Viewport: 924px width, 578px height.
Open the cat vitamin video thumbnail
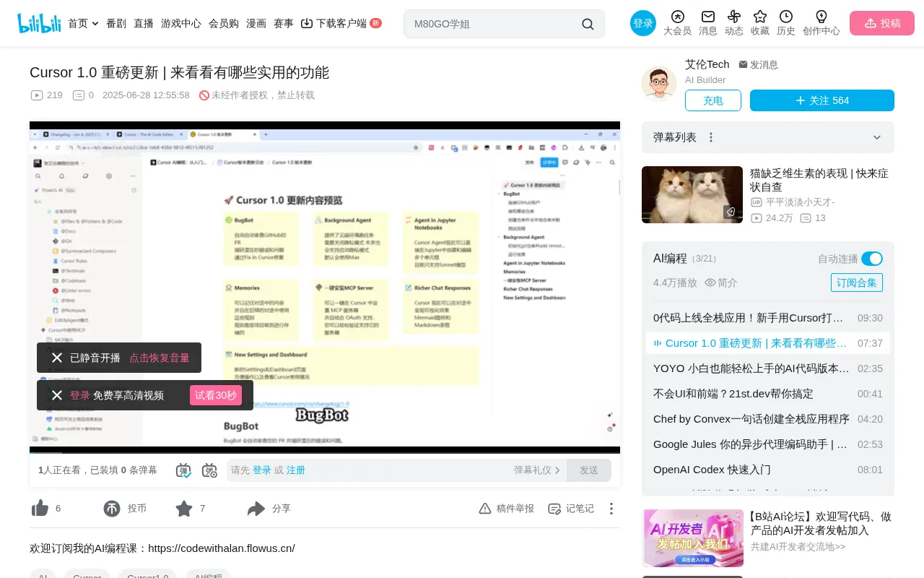pos(692,194)
